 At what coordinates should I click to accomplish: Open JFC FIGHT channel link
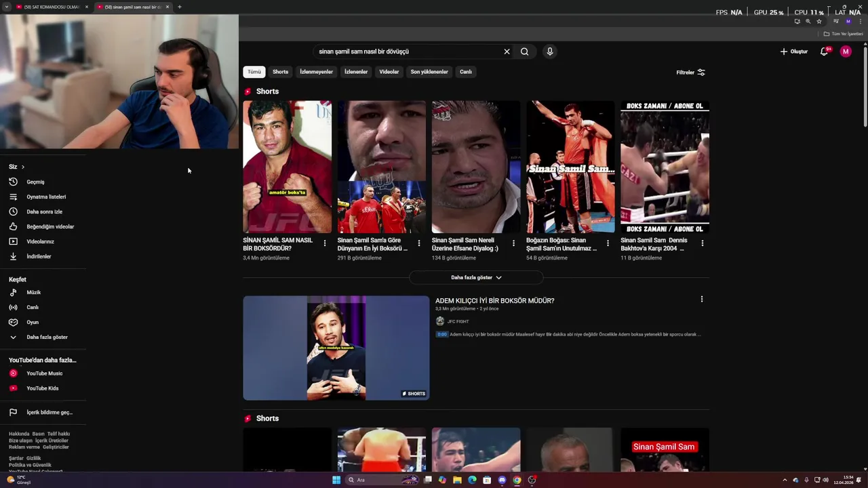pos(458,321)
